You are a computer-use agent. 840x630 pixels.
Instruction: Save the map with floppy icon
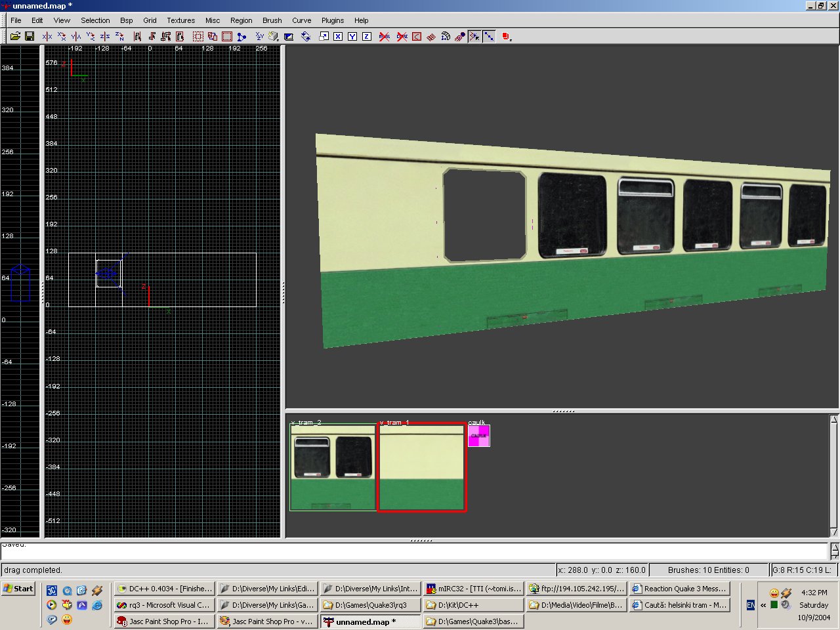30,37
